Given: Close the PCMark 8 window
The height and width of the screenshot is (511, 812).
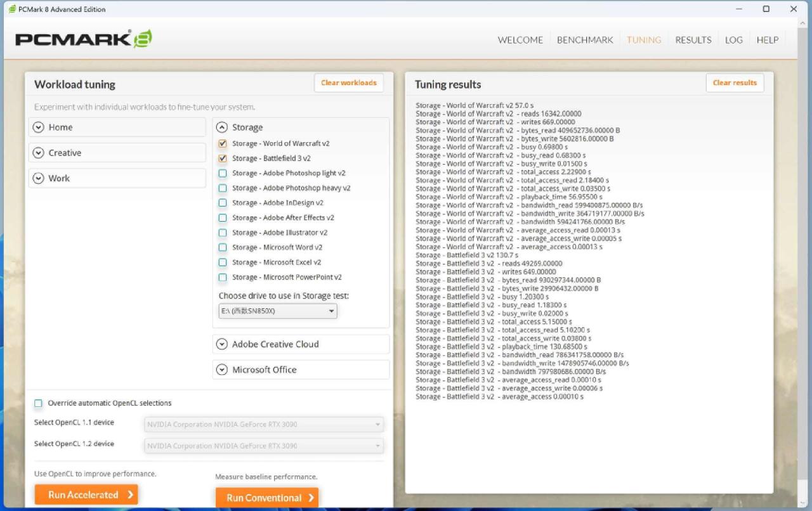Looking at the screenshot, I should (794, 9).
